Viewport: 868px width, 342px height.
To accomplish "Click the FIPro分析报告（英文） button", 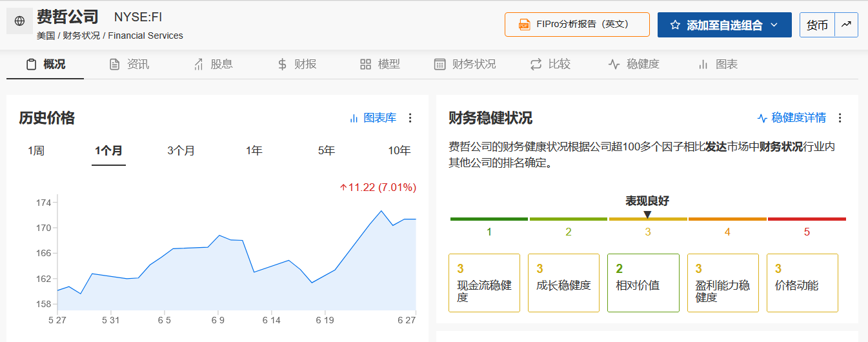I will coord(577,25).
